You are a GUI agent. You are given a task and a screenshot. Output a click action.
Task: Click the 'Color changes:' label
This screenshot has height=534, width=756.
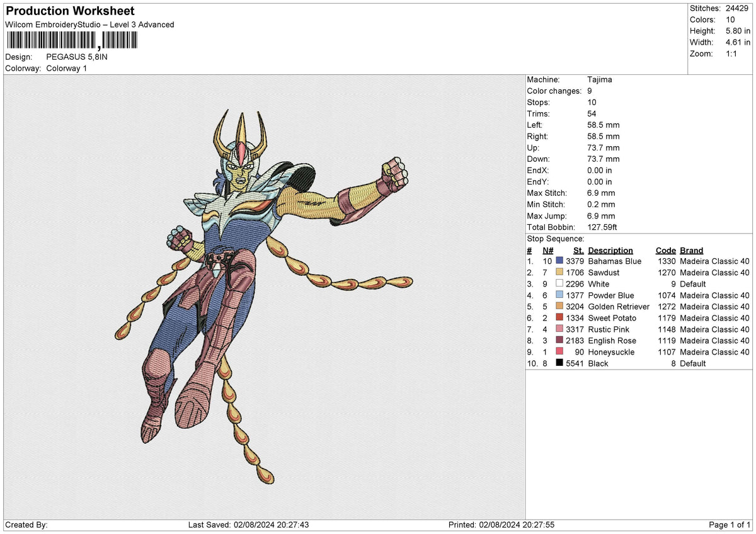tap(554, 91)
